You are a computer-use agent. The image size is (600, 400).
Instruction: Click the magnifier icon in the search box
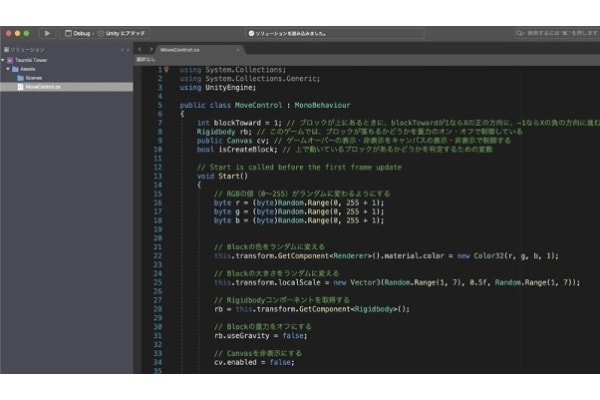(520, 34)
